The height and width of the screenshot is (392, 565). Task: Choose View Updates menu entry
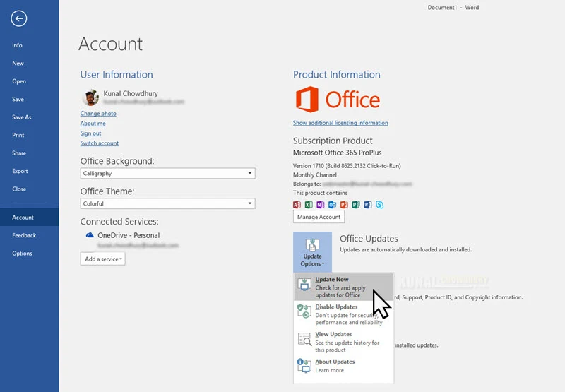(343, 342)
